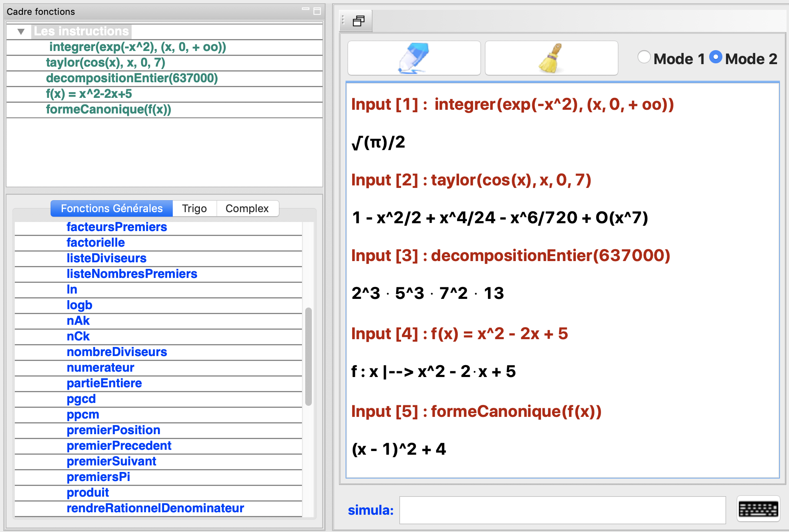This screenshot has width=789, height=532.
Task: Select the Fonctions Générales tab
Action: 111,208
